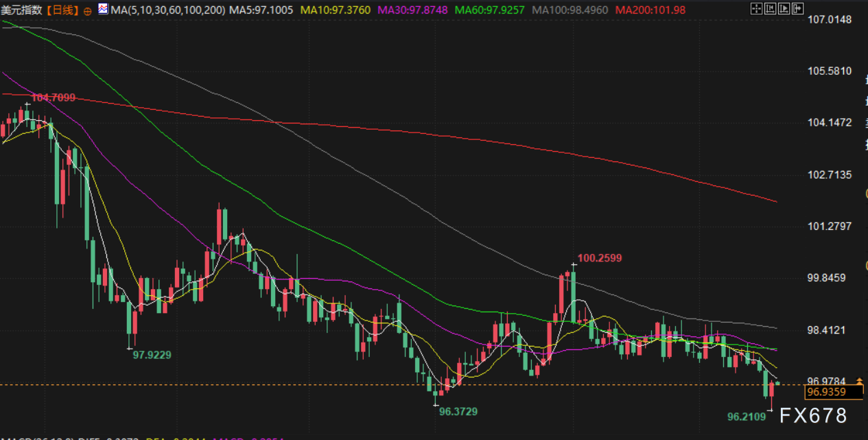Click the second chart toolbar icon

click(771, 10)
